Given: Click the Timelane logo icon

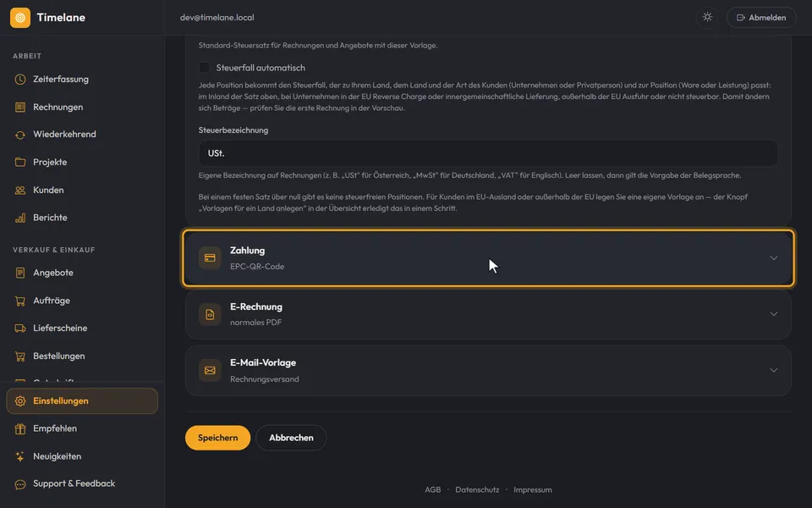Looking at the screenshot, I should (20, 18).
